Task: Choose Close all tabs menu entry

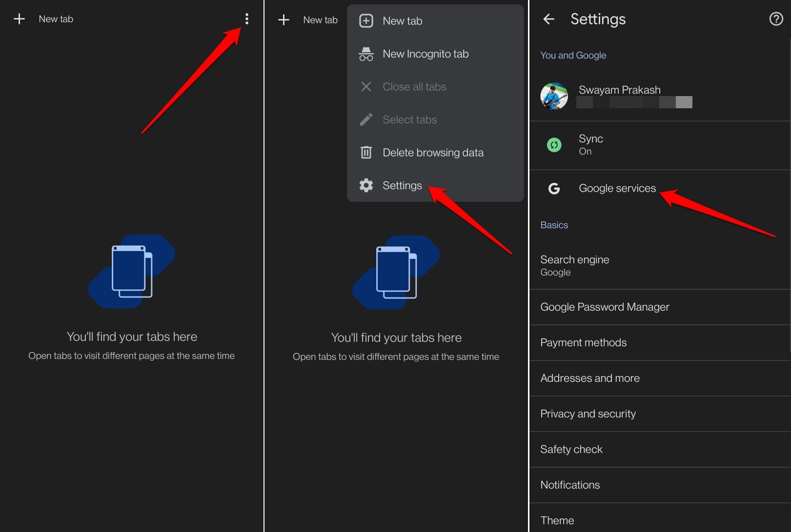Action: (x=435, y=87)
